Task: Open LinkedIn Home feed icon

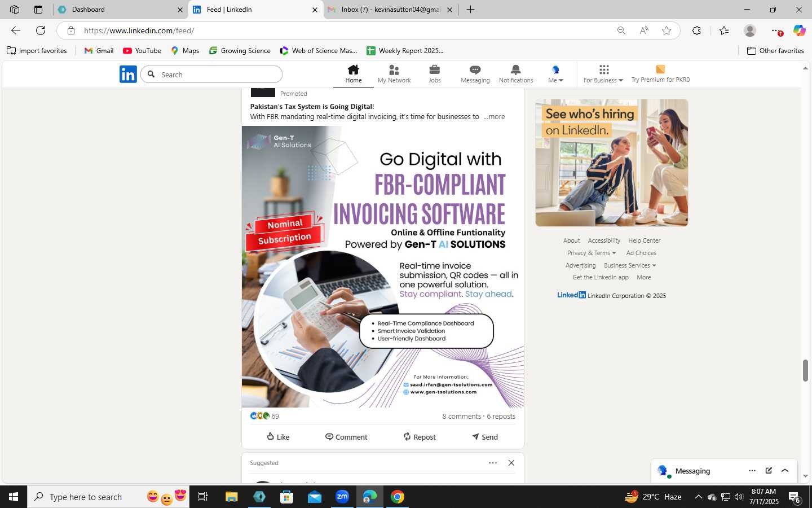Action: click(x=354, y=74)
